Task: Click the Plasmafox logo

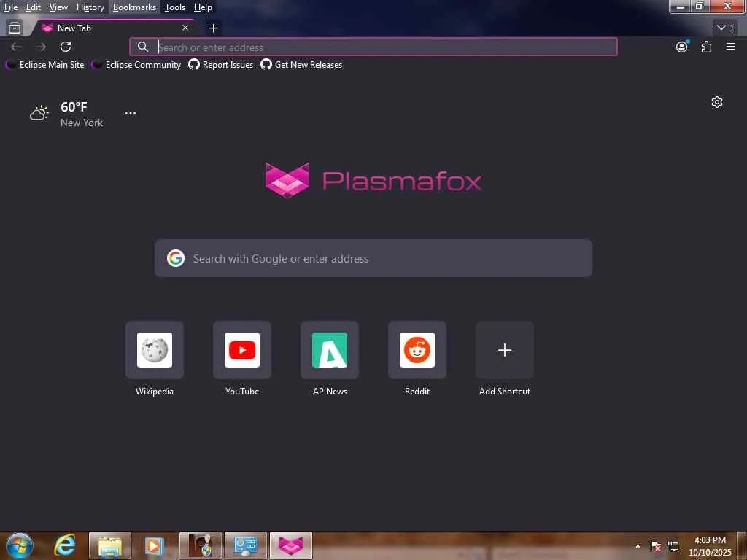Action: tap(373, 181)
